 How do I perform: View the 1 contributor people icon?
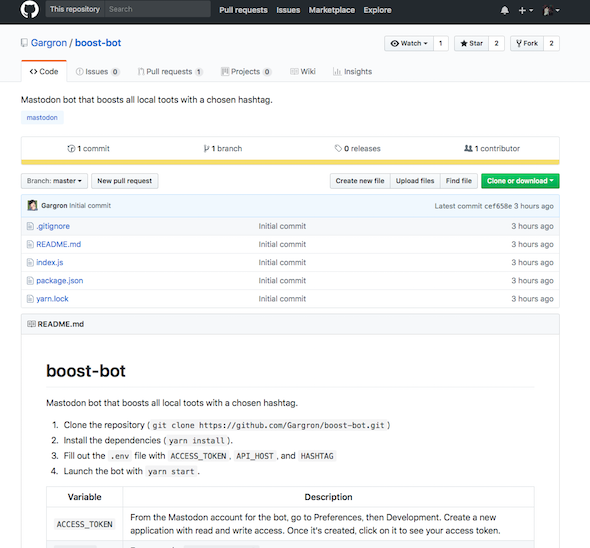(468, 149)
